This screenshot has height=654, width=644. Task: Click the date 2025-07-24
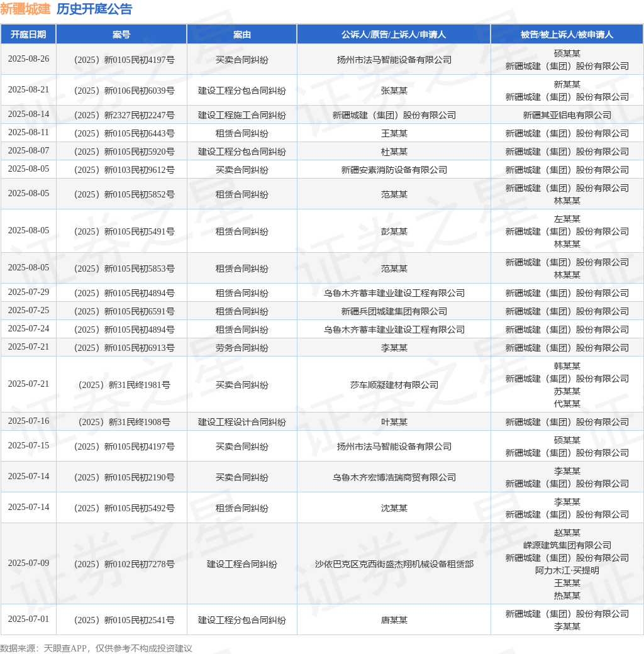tap(28, 329)
